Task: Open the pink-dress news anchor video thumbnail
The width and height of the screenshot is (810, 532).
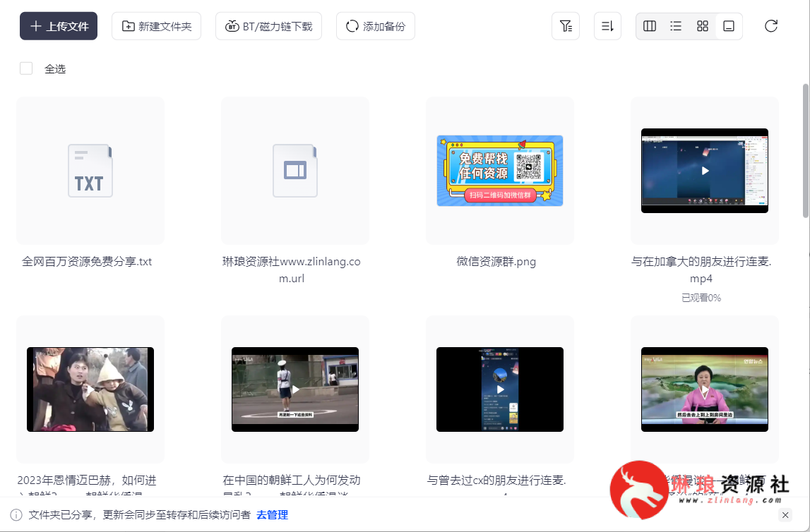Action: (x=705, y=389)
